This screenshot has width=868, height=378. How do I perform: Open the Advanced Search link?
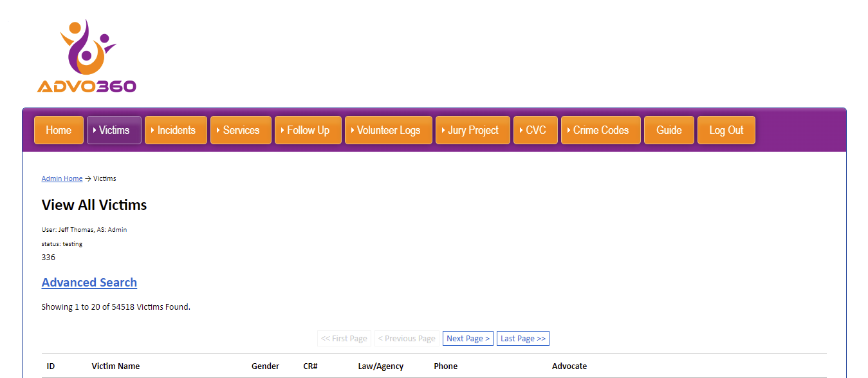(89, 283)
